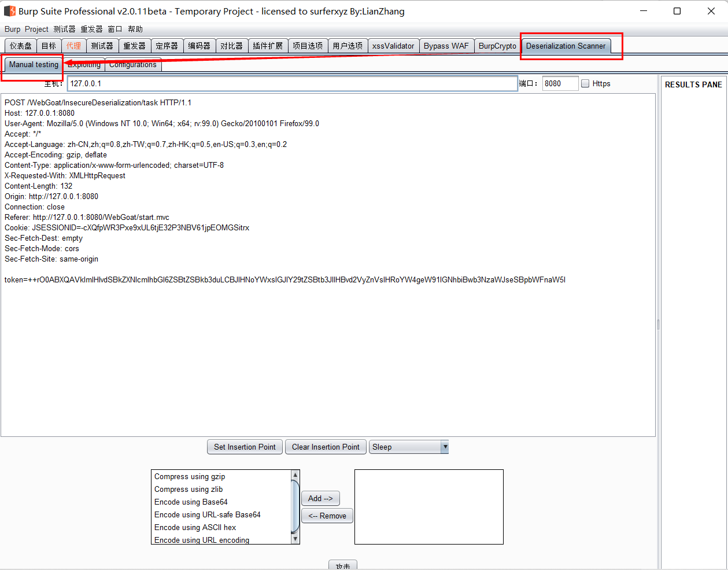Click the RESULTS PANE heading
728x570 pixels.
(693, 84)
